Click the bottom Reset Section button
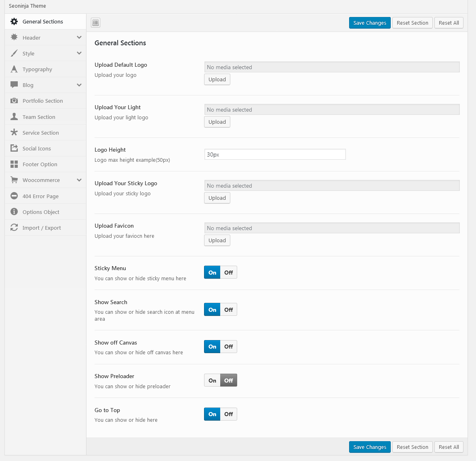476x461 pixels. click(412, 447)
